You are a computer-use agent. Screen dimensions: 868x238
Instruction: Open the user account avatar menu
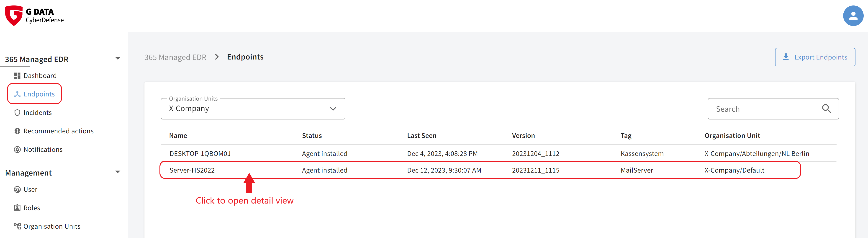(x=853, y=16)
